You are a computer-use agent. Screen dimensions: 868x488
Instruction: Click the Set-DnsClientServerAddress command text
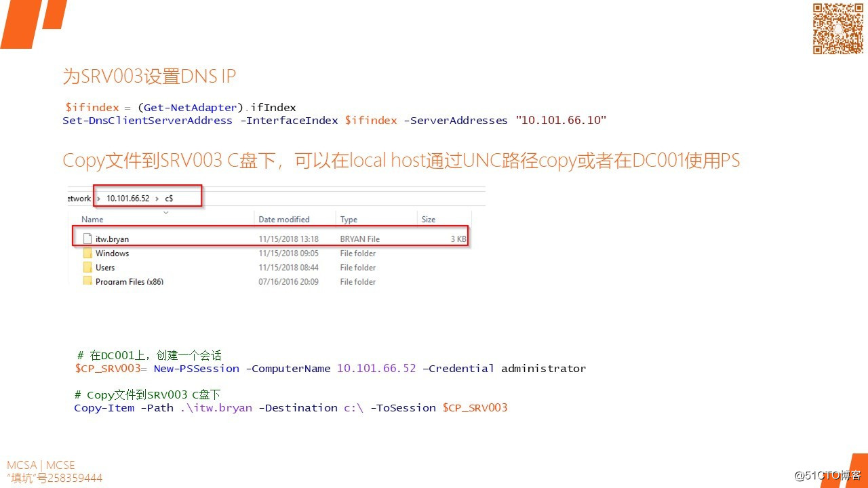(147, 120)
